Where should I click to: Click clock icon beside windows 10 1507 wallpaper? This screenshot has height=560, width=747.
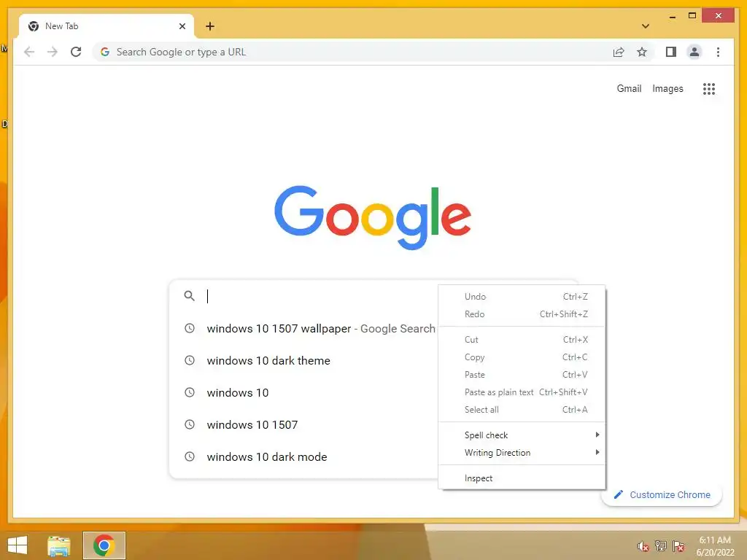tap(190, 329)
